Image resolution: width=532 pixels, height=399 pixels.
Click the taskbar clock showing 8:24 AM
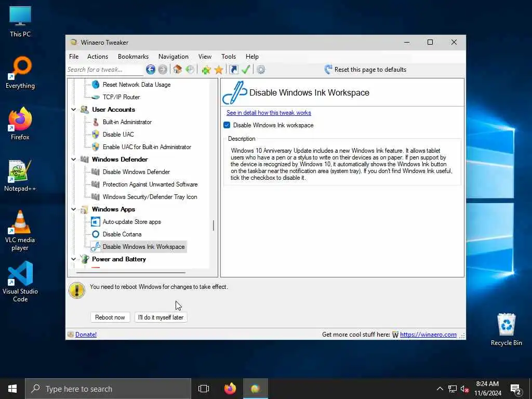click(487, 389)
